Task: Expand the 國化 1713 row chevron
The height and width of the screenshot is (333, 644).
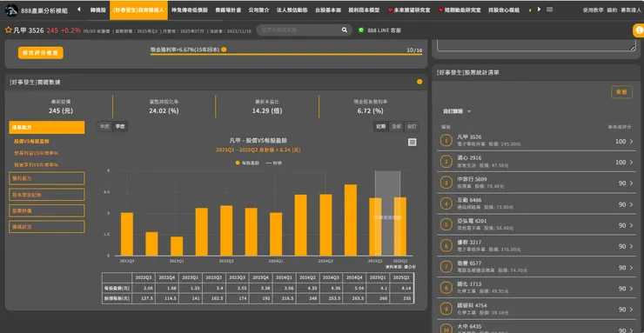Action: click(631, 289)
